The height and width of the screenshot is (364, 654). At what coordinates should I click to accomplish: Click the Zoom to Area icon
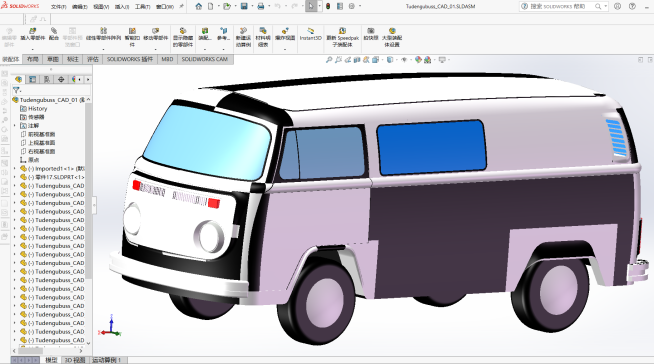(338, 60)
